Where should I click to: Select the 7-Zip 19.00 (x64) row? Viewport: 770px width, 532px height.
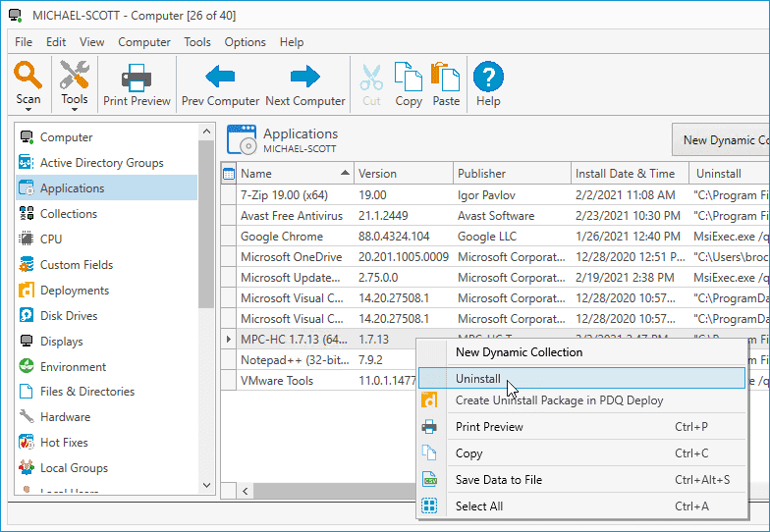tap(495, 194)
